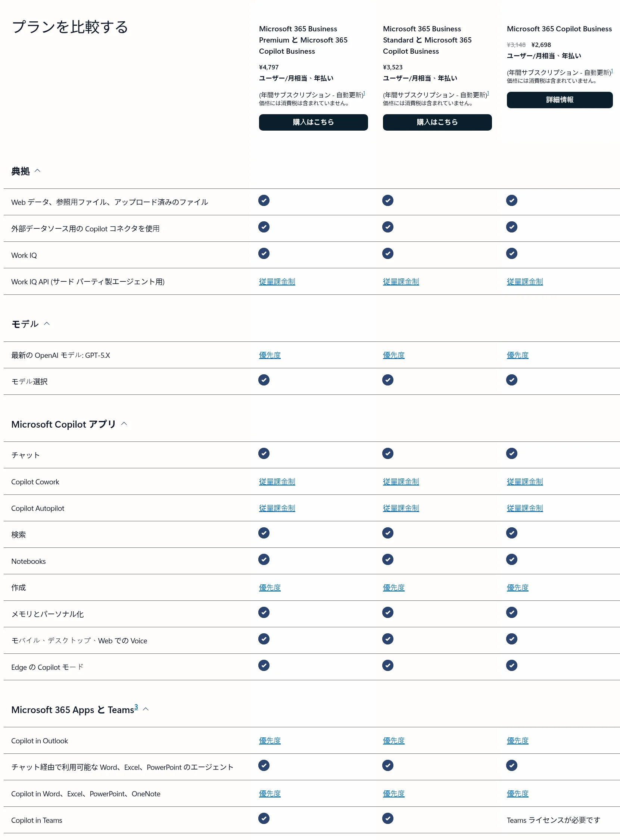This screenshot has height=840, width=620.
Task: Click Teams ライセンスが必要です text
Action: (554, 820)
